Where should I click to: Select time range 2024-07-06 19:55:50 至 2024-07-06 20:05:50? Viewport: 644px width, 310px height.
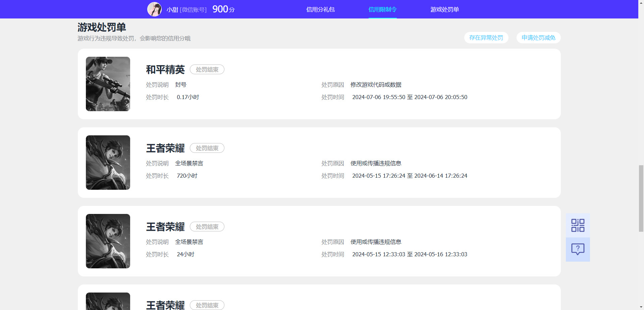tap(410, 97)
